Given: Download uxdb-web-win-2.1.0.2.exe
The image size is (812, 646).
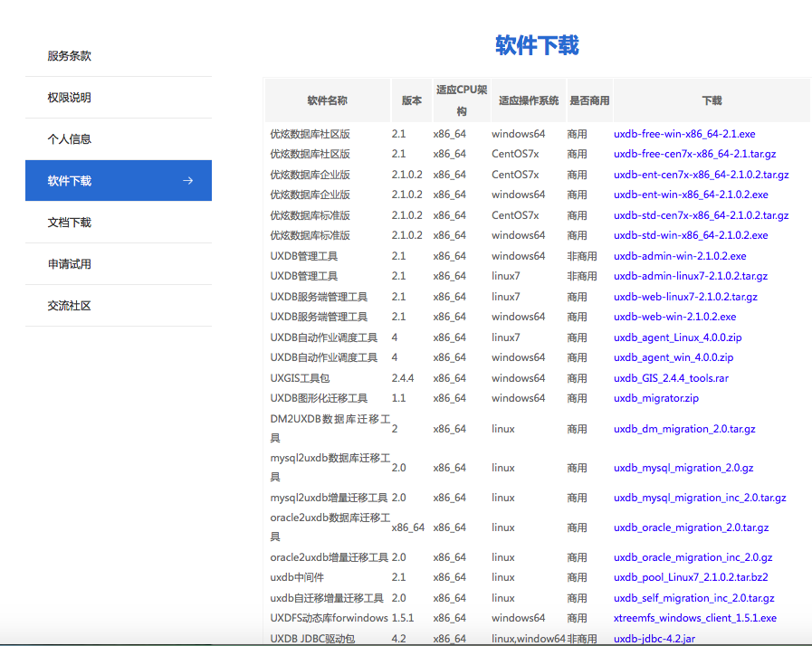Looking at the screenshot, I should 676,317.
